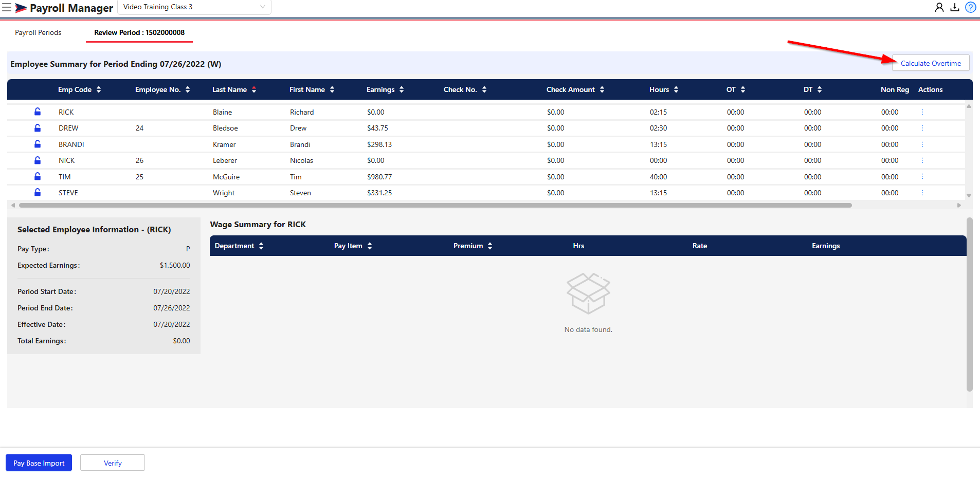Click the Payroll Manager logo icon
Viewport: 980px width, 480px height.
[21, 8]
